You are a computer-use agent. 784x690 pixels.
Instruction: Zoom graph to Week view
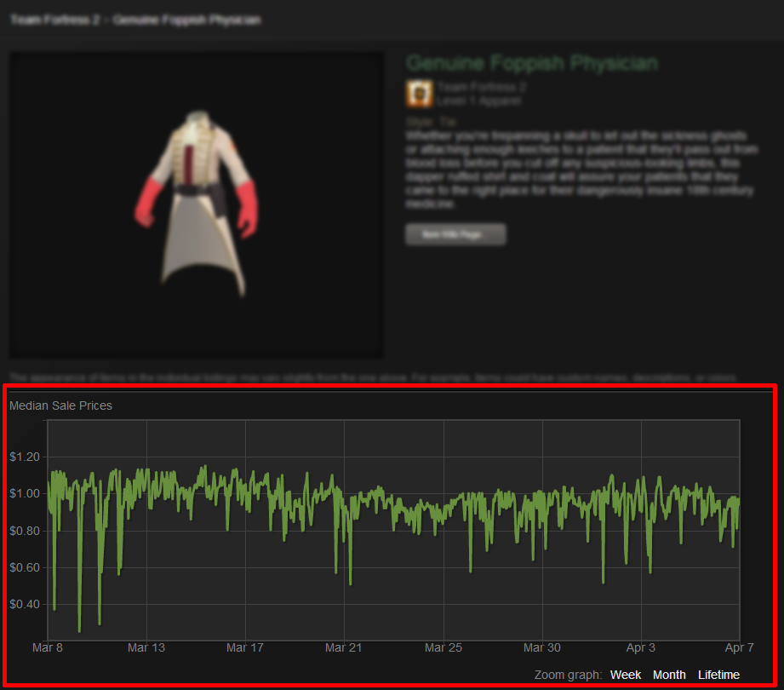[625, 675]
